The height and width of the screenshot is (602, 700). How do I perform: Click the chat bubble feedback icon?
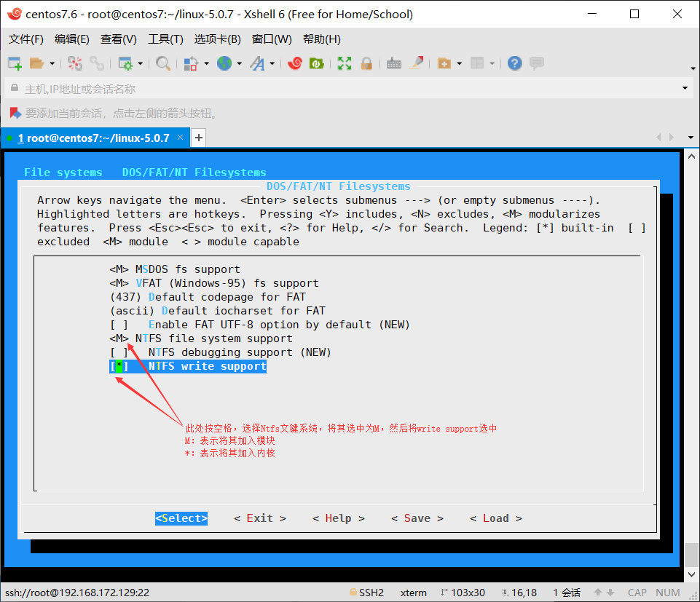pos(537,63)
